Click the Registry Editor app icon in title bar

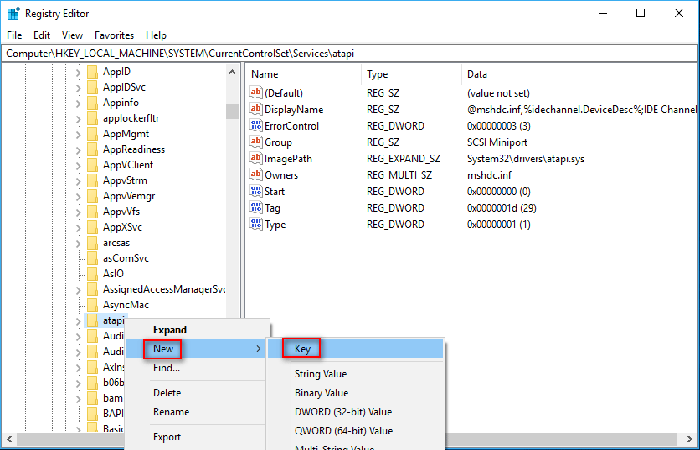click(x=14, y=13)
